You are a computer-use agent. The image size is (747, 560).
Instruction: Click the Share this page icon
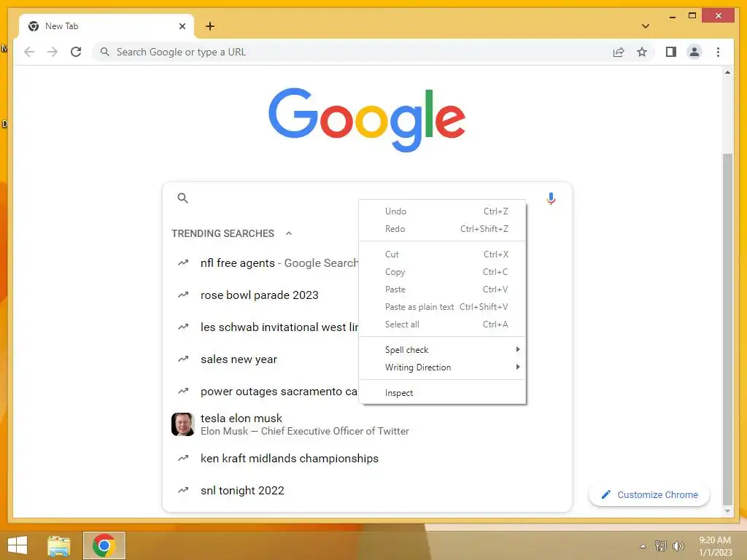(619, 52)
